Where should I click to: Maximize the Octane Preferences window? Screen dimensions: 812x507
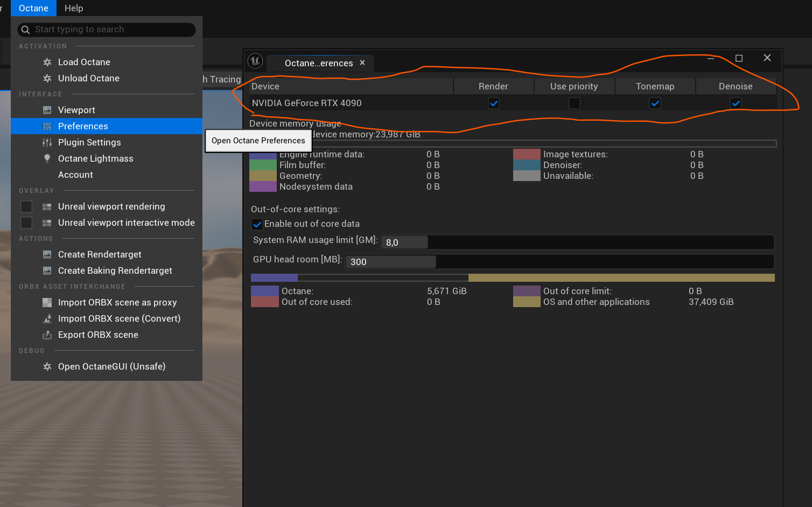point(739,58)
